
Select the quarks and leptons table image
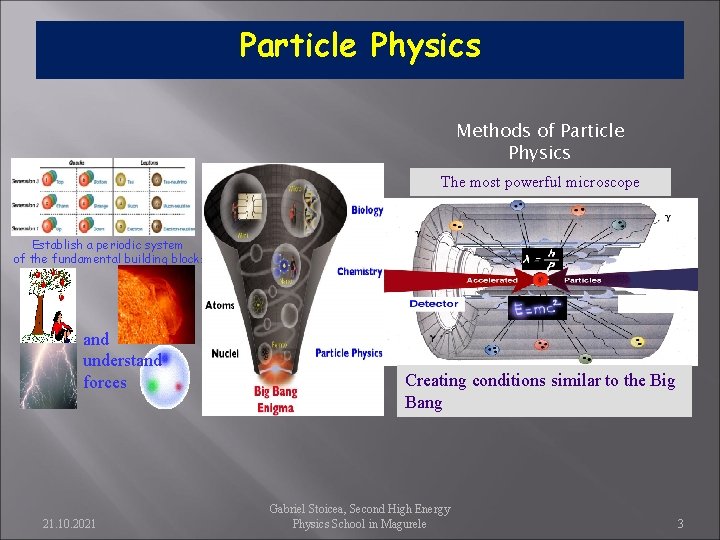click(x=103, y=197)
